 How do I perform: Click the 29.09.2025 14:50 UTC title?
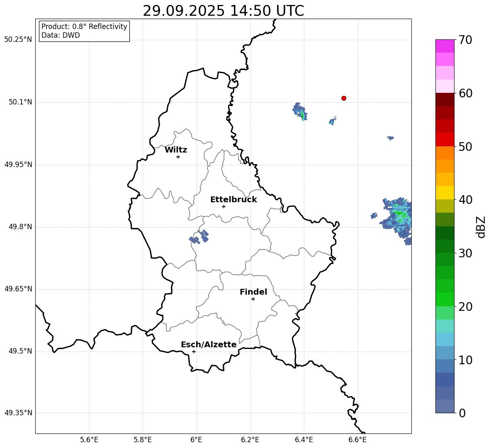223,11
